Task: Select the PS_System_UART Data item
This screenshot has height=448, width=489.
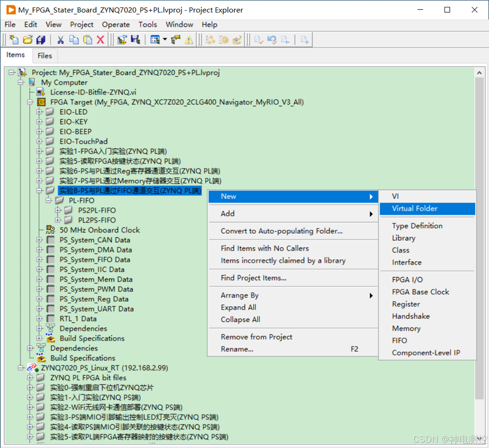Action: tap(97, 309)
